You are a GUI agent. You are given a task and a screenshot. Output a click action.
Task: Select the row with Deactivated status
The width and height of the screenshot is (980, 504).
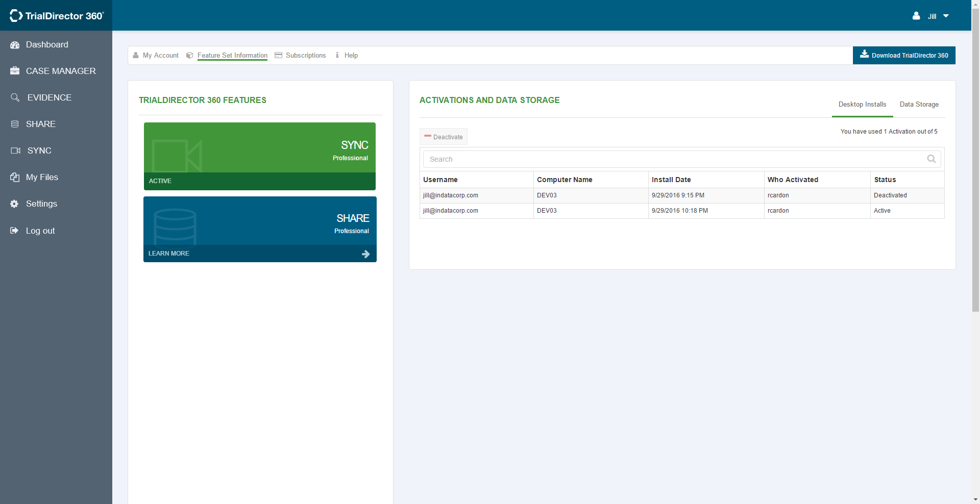[682, 195]
